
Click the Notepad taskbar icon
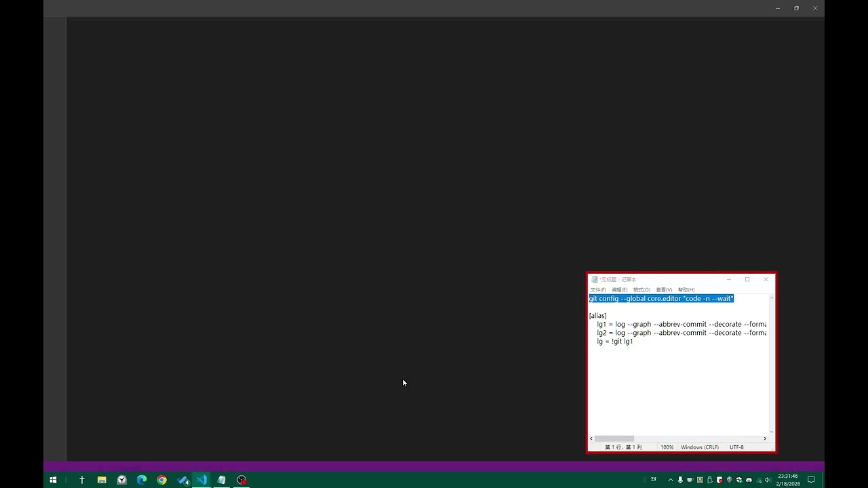point(221,480)
